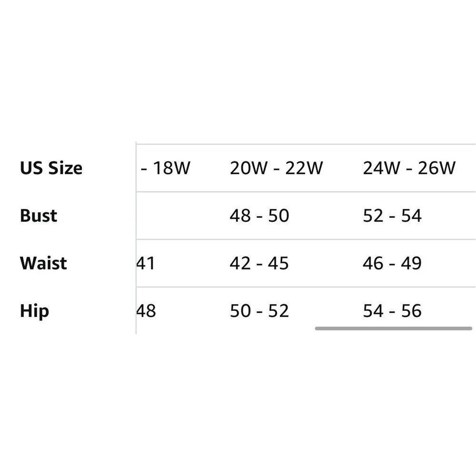Select the waist value 41
The image size is (476, 476).
coord(146,263)
